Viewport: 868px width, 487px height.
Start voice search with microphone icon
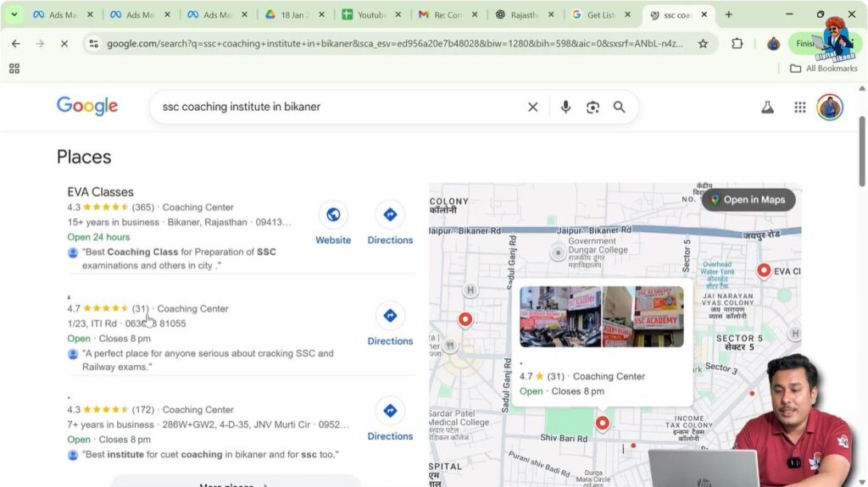tap(565, 107)
